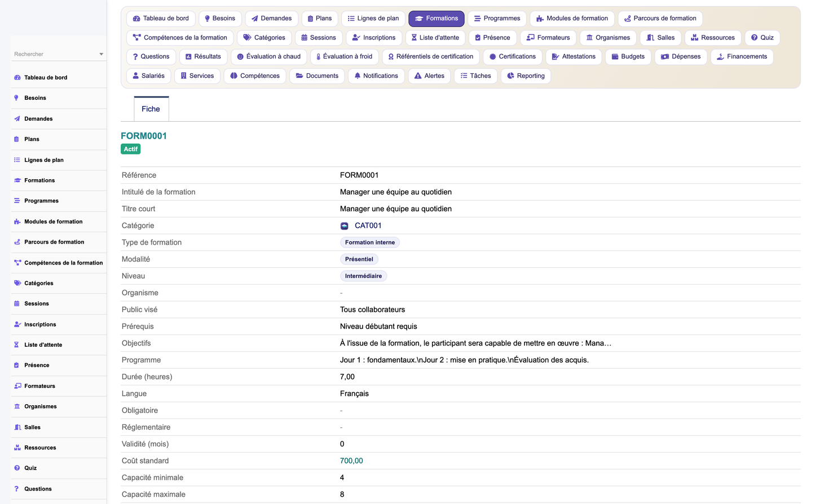
Task: Click the smiley icon in Évaluation à chaud
Action: click(x=240, y=56)
